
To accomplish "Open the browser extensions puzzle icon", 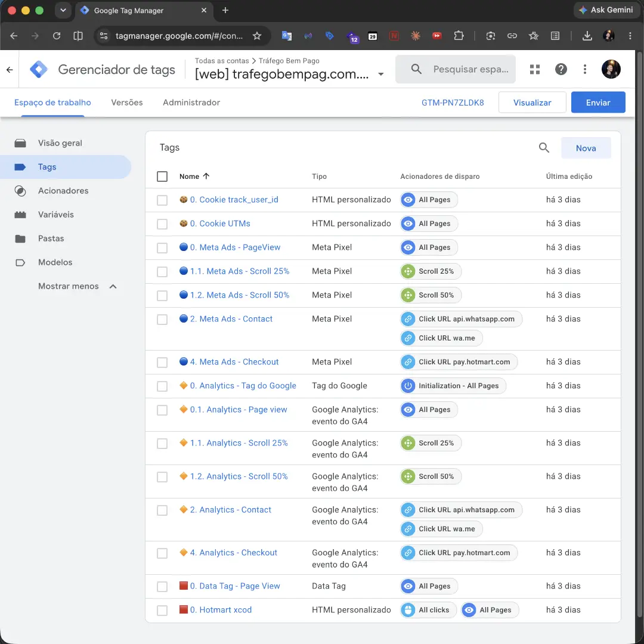I will click(x=459, y=36).
